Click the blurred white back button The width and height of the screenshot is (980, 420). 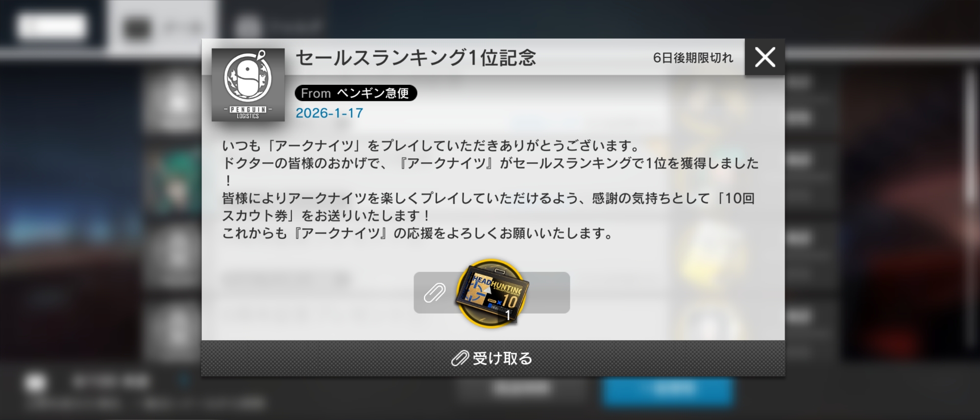[x=52, y=26]
